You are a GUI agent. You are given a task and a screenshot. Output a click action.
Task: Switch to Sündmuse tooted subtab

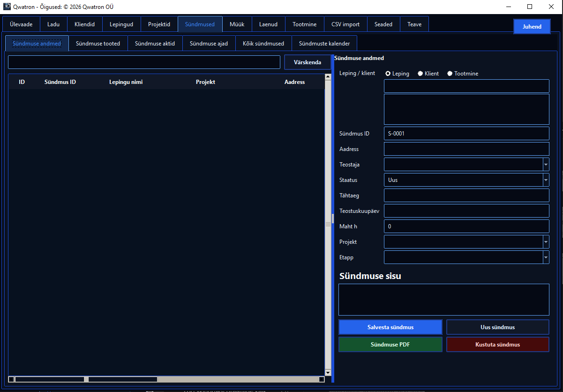point(98,44)
